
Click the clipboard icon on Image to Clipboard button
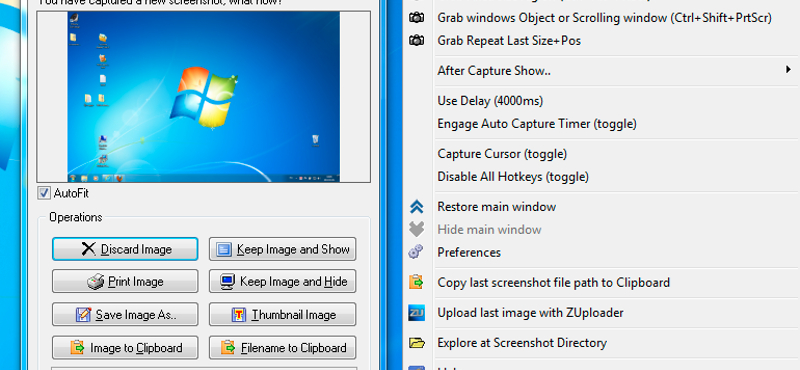[78, 348]
